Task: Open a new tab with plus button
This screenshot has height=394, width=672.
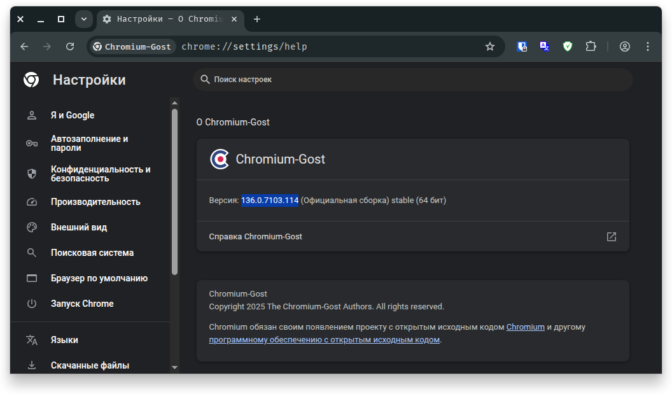Action: [257, 19]
